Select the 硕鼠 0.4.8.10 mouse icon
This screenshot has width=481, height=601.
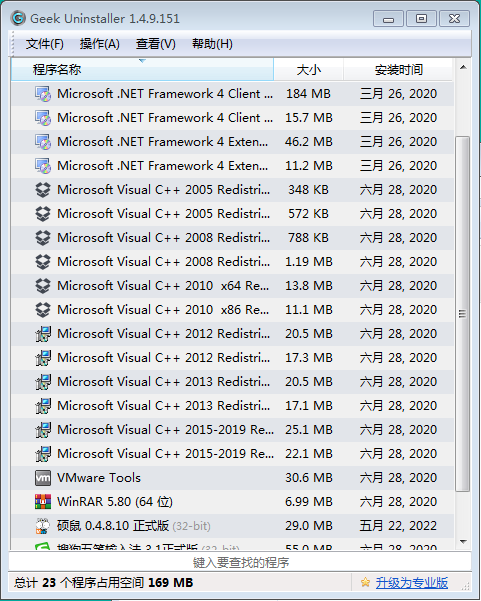[43, 526]
